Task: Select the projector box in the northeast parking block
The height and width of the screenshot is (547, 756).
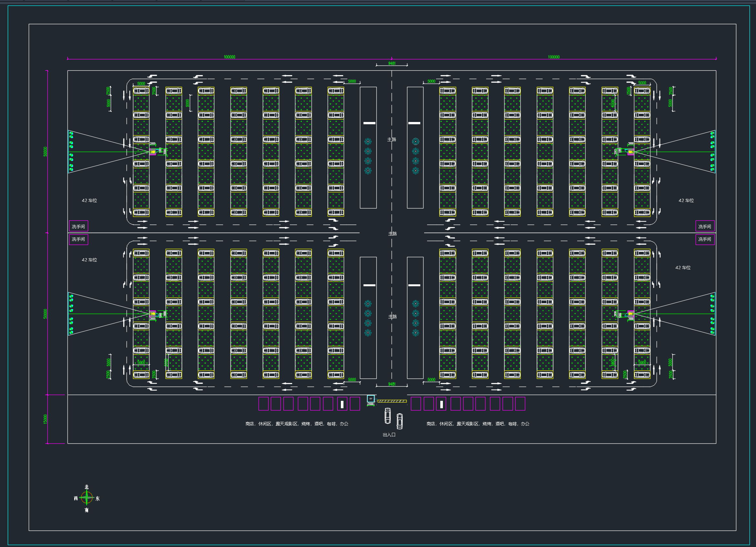Action: pos(631,152)
